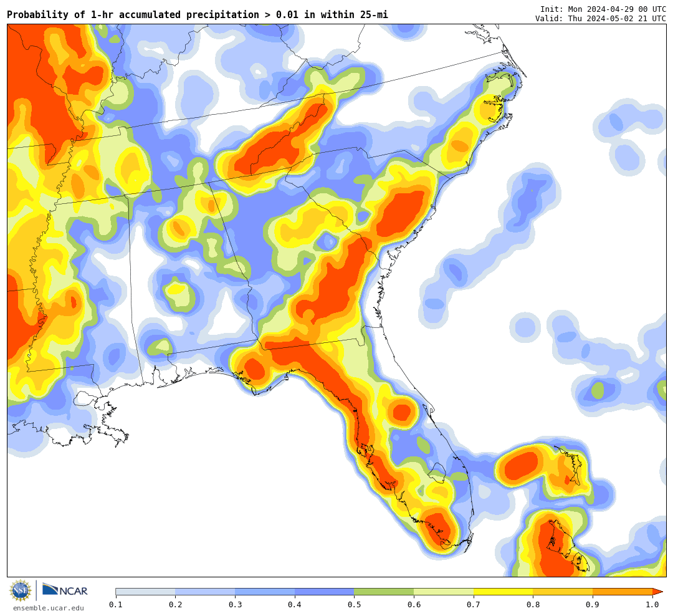Click the green 0.5 to 0.6 colorbar segment
This screenshot has height=616, width=673.
(384, 592)
